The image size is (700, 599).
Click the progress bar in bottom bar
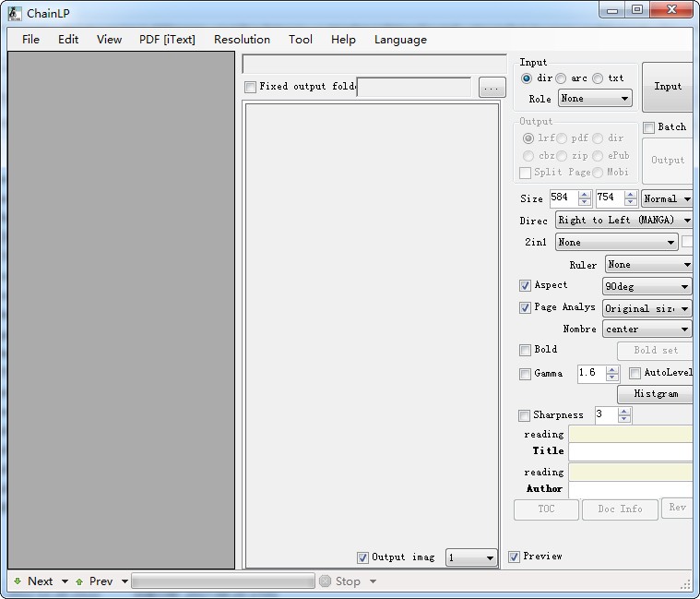coord(223,581)
